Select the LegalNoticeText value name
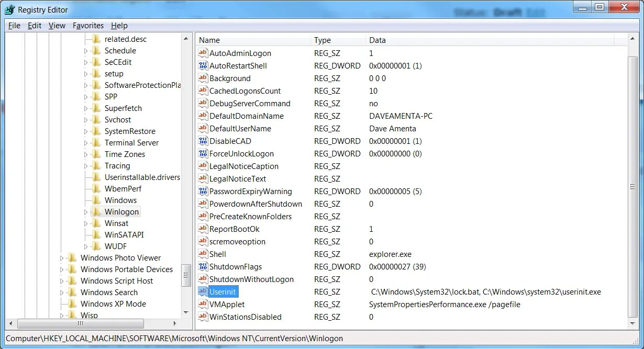The width and height of the screenshot is (644, 349). point(238,178)
